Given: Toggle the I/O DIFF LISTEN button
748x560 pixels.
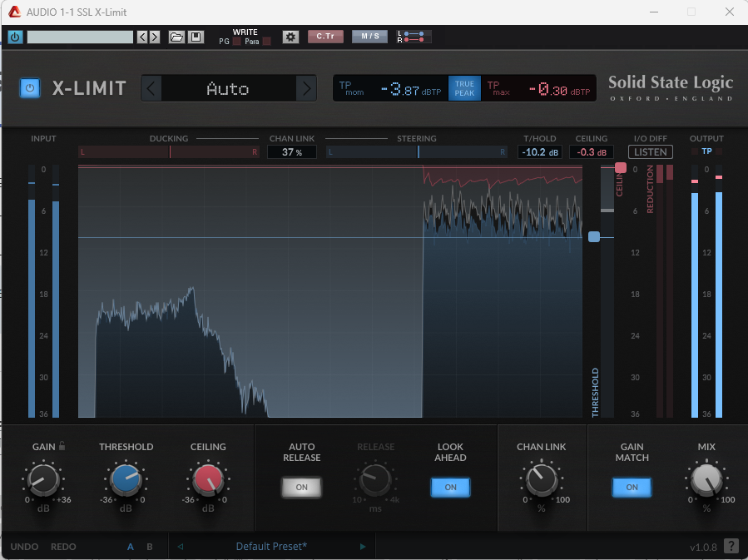Looking at the screenshot, I should tap(650, 152).
